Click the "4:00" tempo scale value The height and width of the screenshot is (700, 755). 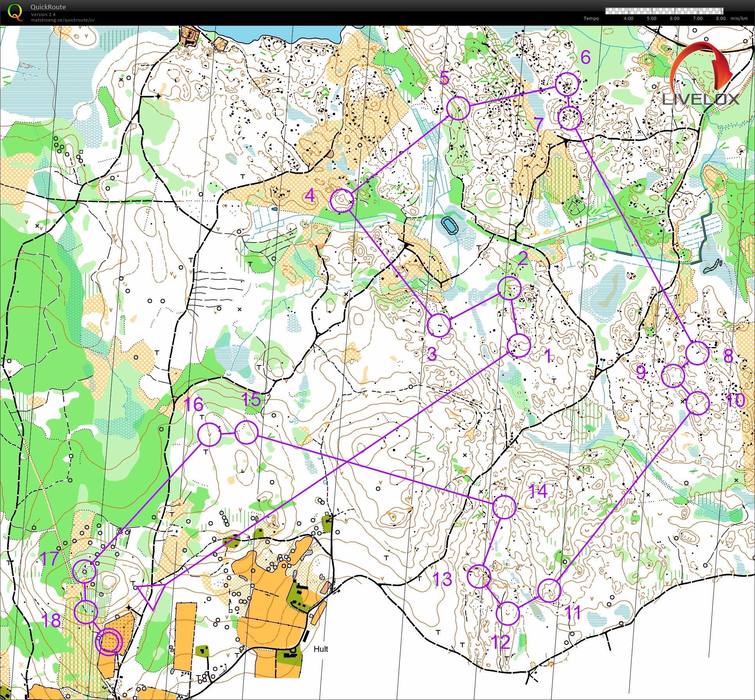[x=628, y=18]
